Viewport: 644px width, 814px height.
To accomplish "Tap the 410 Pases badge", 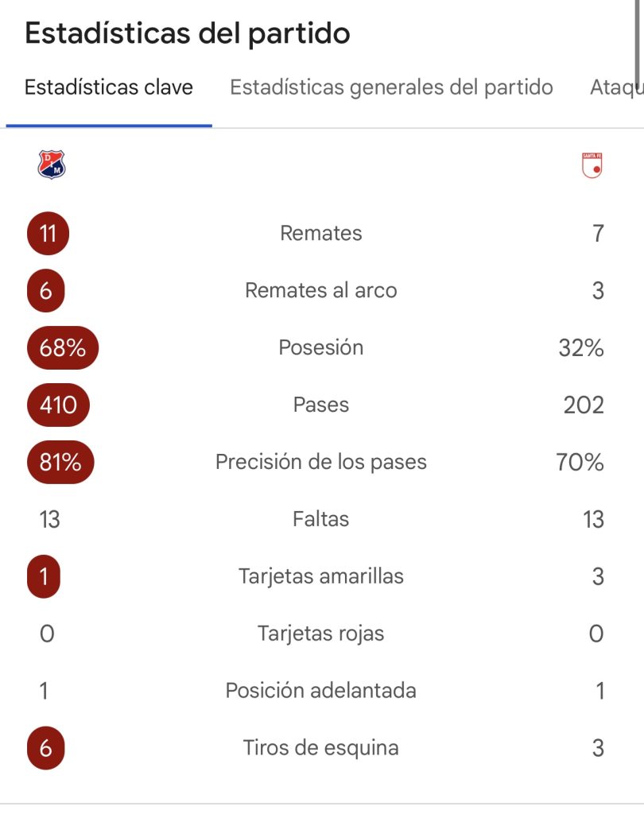I will point(58,405).
